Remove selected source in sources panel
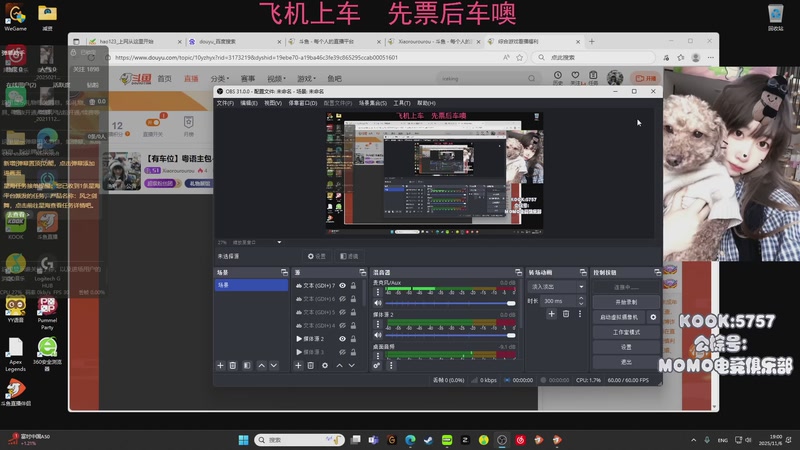This screenshot has width=800, height=450. (x=311, y=365)
